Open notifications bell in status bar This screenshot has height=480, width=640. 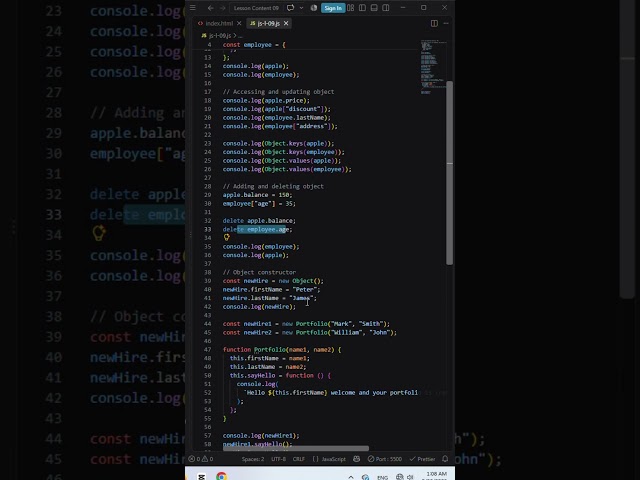445,459
